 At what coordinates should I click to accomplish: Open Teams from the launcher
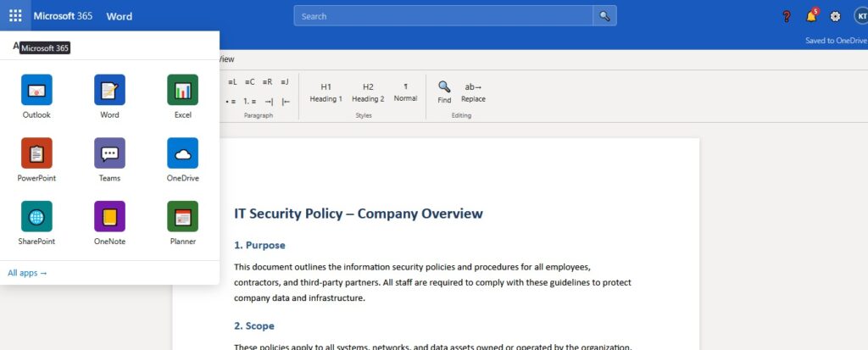109,160
